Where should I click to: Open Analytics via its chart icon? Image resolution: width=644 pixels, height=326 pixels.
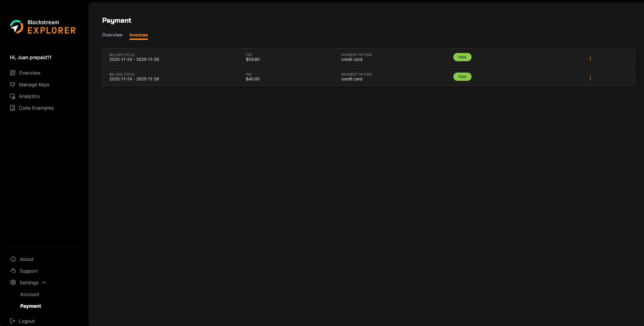[x=13, y=96]
